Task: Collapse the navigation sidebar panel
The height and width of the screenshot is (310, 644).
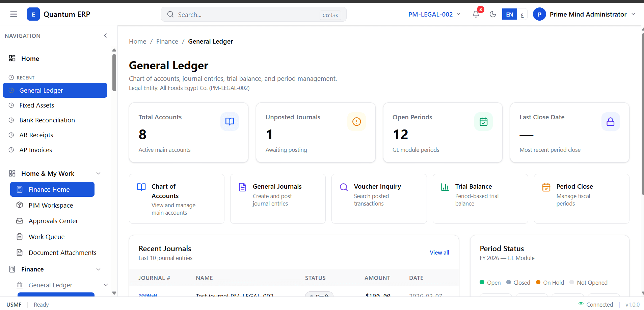Action: [105, 35]
